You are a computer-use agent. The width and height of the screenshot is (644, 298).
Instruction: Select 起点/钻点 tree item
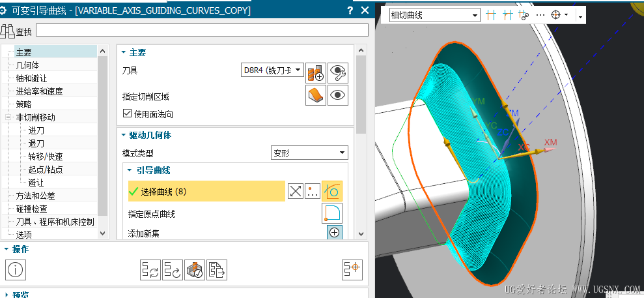tap(46, 170)
